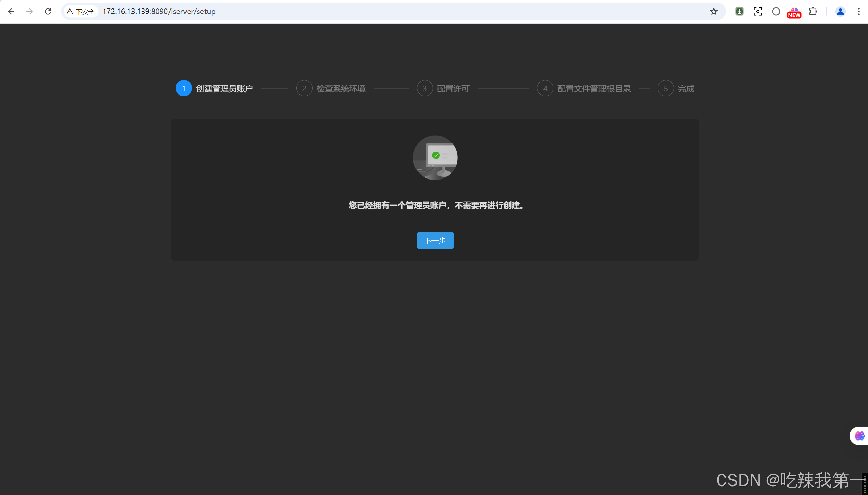This screenshot has height=495, width=868.
Task: Open the browser profile avatar
Action: (840, 12)
